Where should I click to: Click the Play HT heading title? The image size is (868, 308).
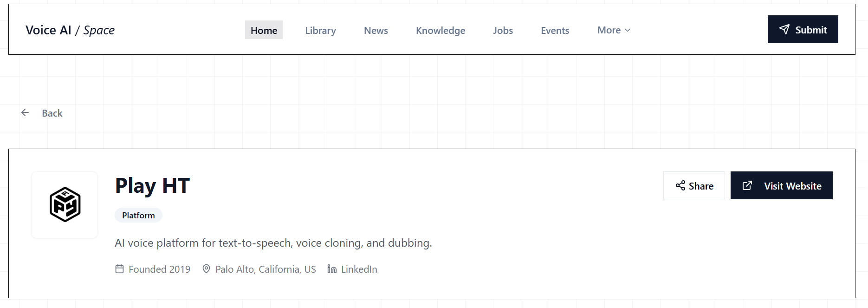152,186
